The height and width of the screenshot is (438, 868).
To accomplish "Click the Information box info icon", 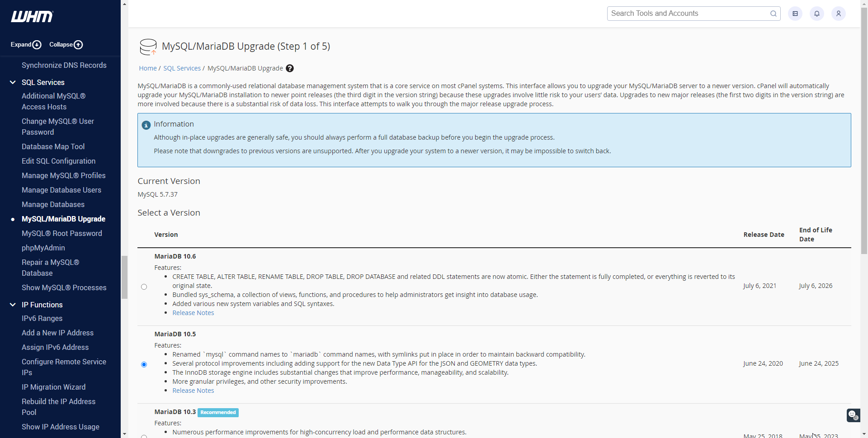I will (146, 125).
